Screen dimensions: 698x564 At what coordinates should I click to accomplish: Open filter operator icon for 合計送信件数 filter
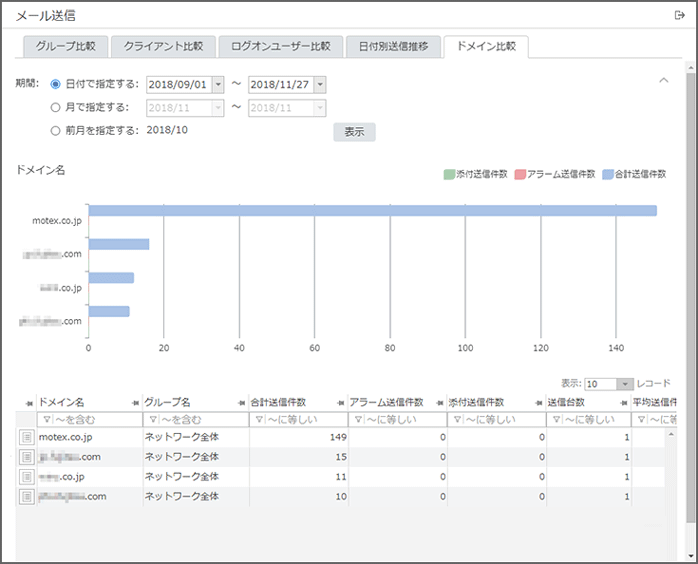259,419
